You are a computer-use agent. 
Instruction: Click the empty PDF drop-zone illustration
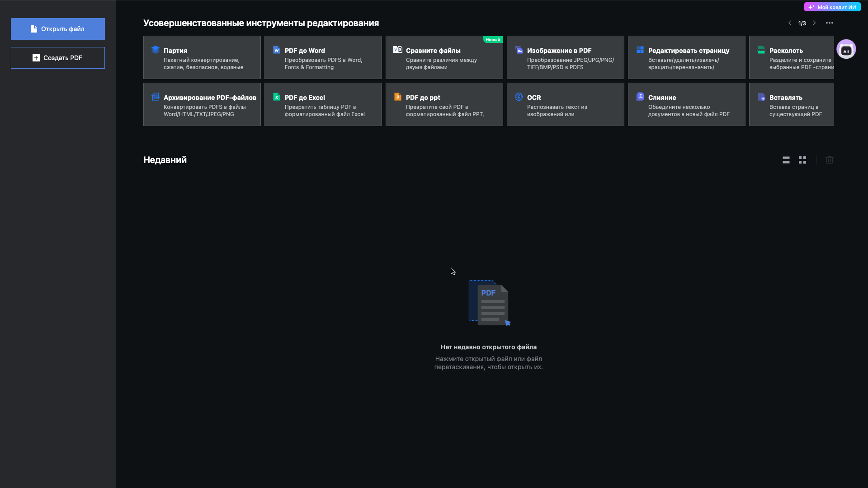click(x=489, y=303)
